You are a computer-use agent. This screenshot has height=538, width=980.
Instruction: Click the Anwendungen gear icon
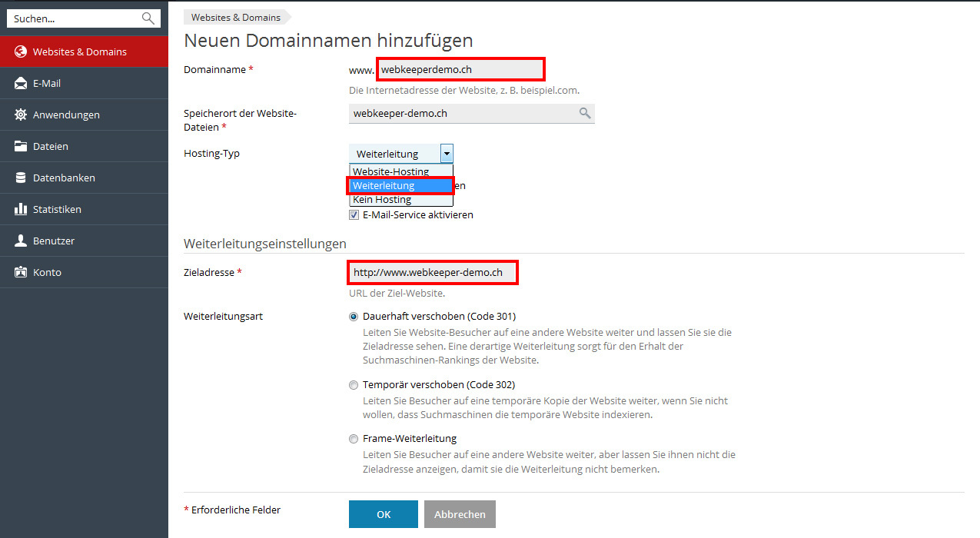click(21, 115)
